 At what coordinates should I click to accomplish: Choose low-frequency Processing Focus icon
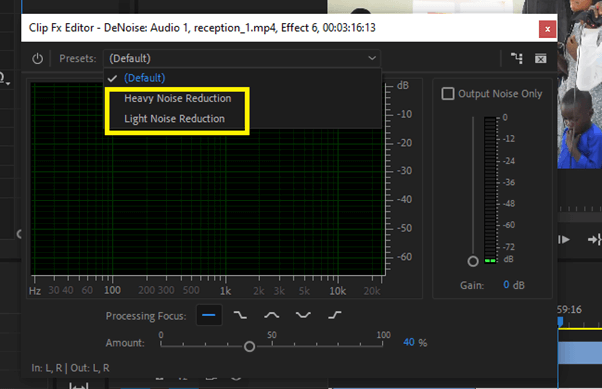click(240, 315)
